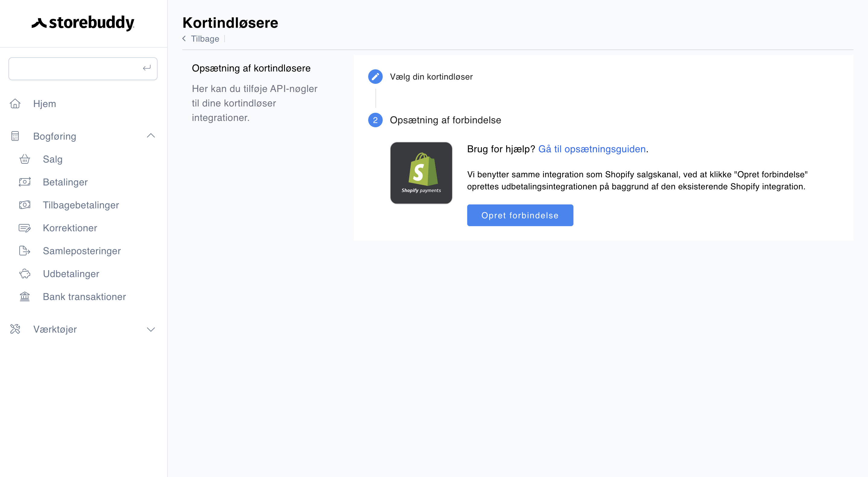Click the pencil edit step icon

[375, 77]
